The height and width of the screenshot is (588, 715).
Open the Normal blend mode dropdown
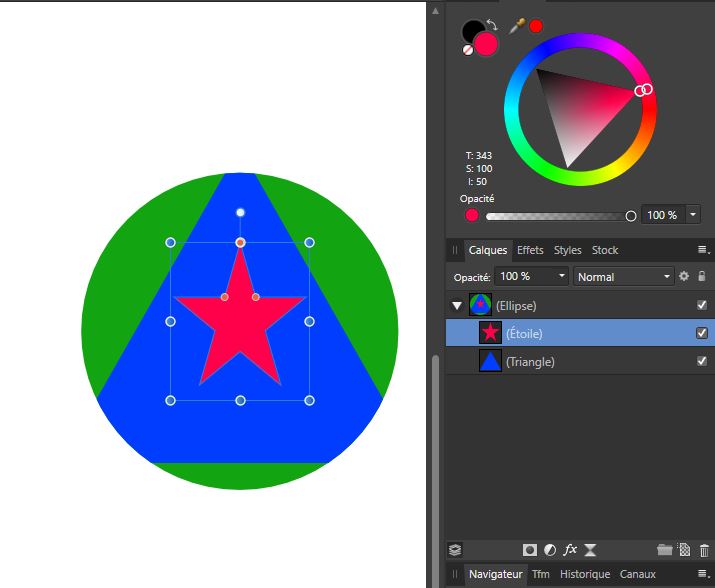[x=623, y=277]
